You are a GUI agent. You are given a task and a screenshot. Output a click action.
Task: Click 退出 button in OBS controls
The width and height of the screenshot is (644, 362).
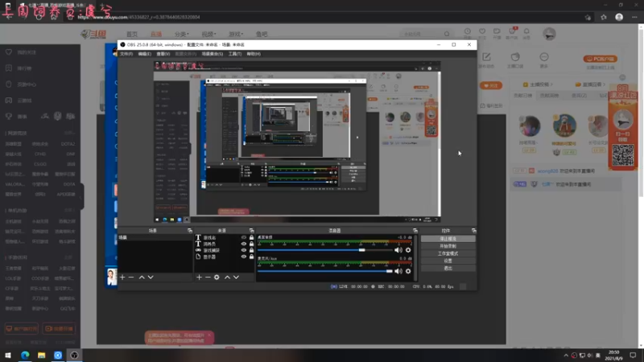[448, 268]
